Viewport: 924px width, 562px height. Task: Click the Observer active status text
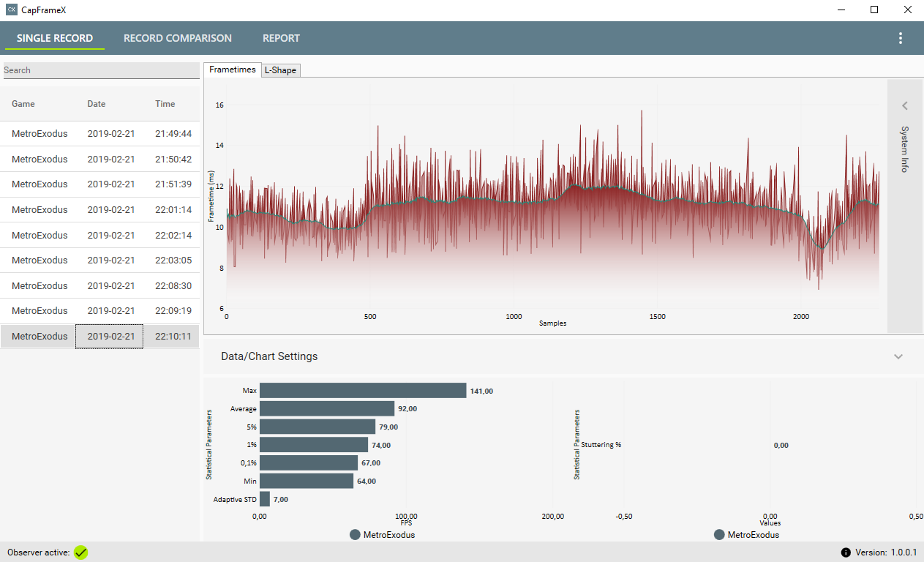(x=39, y=552)
